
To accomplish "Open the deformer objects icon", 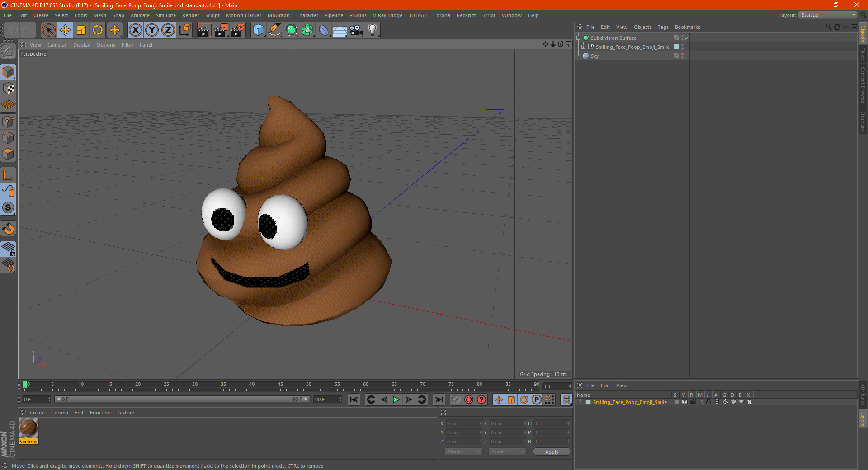I will (x=324, y=30).
